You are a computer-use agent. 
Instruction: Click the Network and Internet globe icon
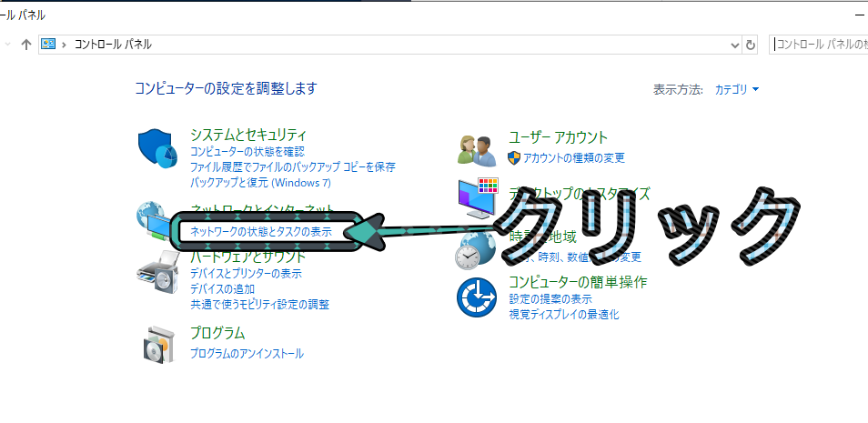coord(154,220)
